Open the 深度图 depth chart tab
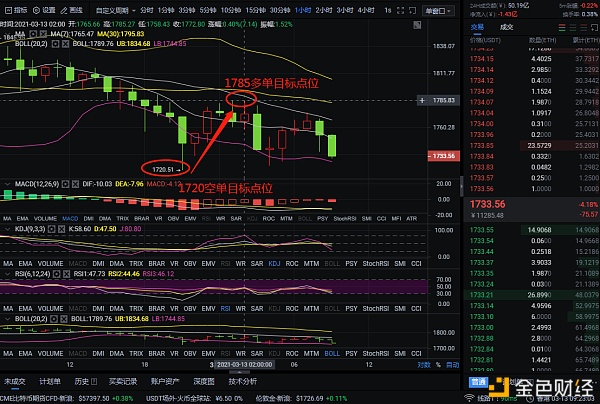 (204, 381)
